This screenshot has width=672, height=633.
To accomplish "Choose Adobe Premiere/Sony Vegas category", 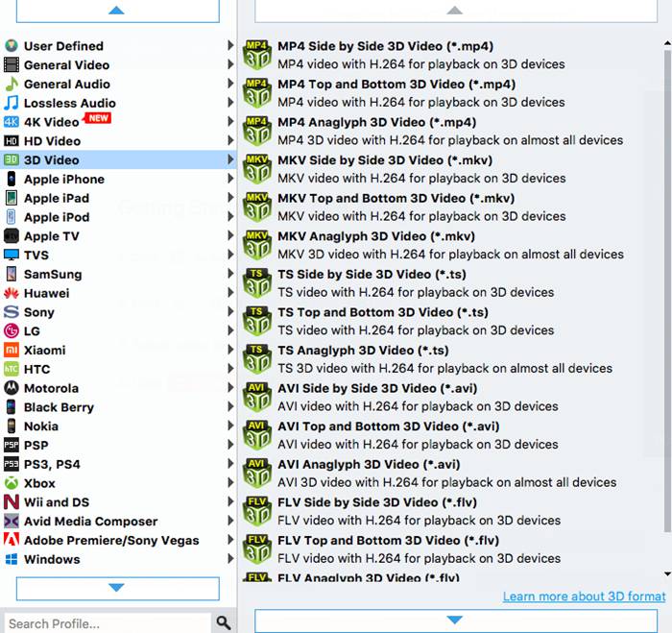I will (x=118, y=540).
